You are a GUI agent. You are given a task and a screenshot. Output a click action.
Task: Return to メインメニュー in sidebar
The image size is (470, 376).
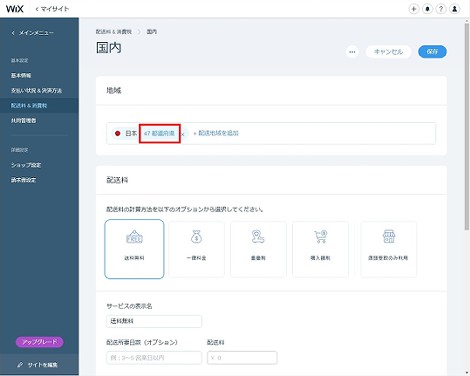pyautogui.click(x=32, y=33)
